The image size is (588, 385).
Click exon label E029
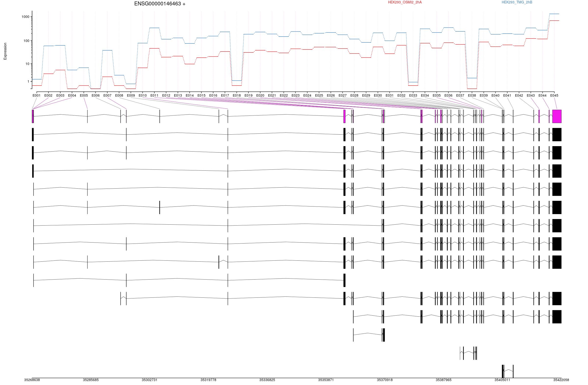tap(366, 95)
